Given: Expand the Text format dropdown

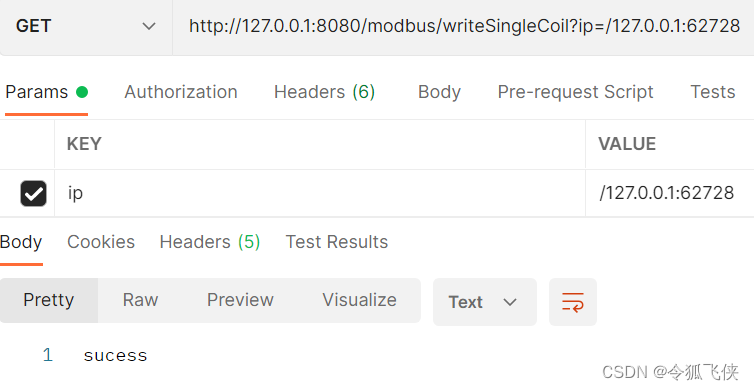Looking at the screenshot, I should [x=485, y=302].
